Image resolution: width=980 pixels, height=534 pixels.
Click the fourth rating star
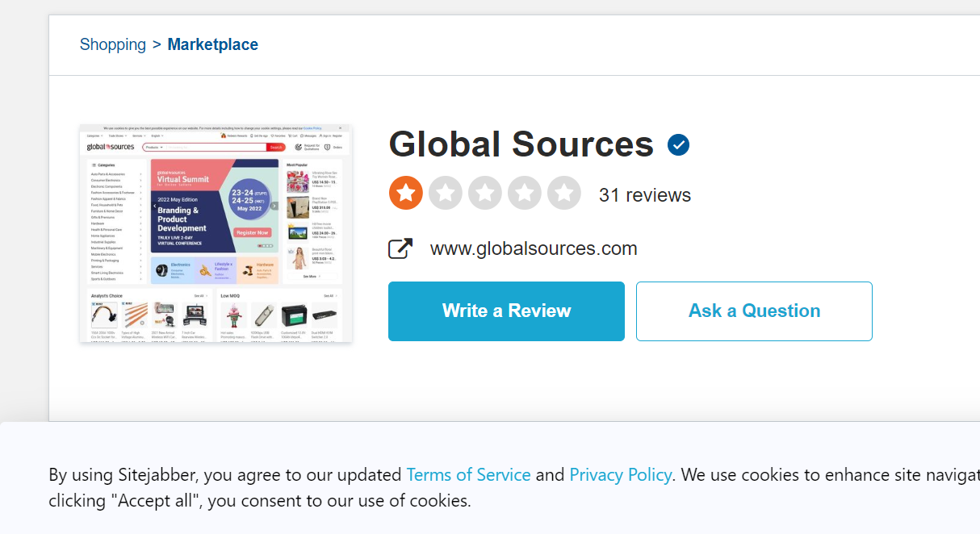point(525,193)
